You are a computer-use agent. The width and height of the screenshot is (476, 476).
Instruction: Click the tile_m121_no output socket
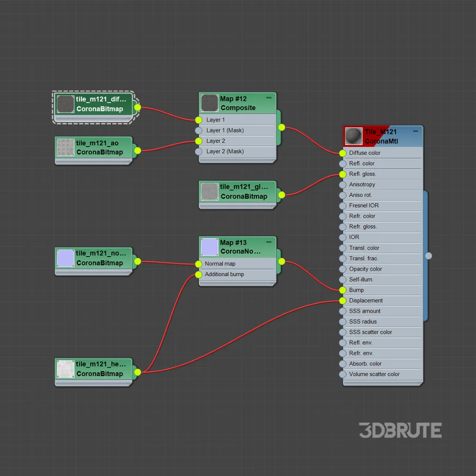tap(138, 261)
